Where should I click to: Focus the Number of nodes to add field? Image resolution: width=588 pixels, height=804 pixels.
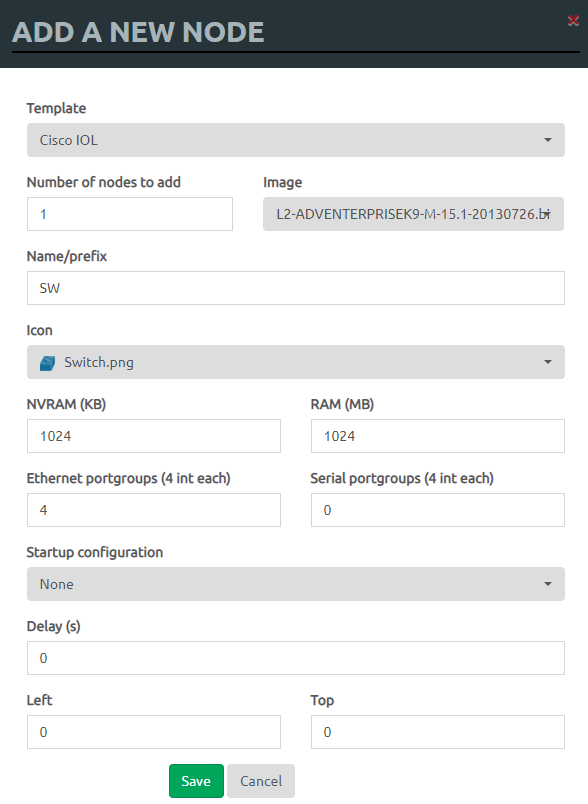pyautogui.click(x=130, y=214)
